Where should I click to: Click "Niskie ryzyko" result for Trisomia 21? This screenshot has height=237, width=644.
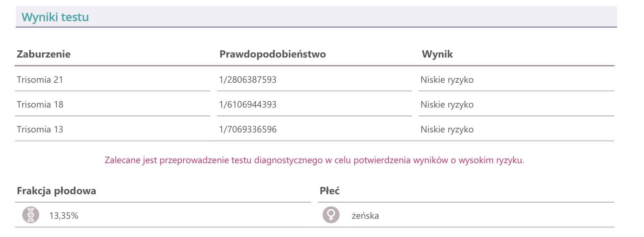pyautogui.click(x=447, y=80)
